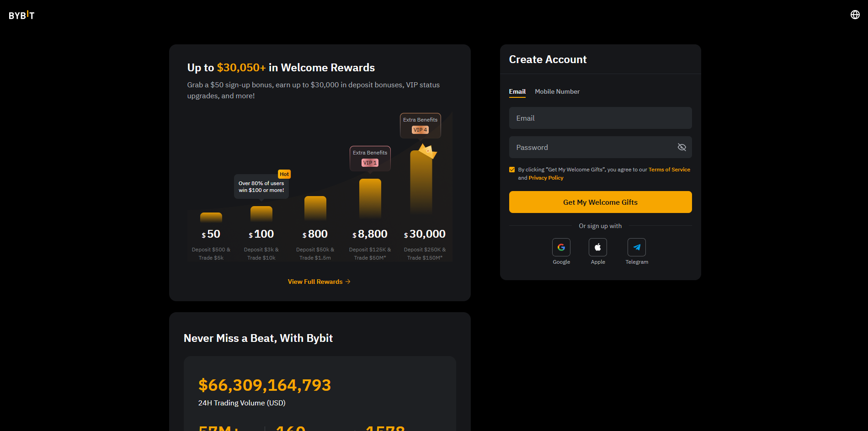Click the $66,309,164,793 trading volume figure

click(264, 385)
